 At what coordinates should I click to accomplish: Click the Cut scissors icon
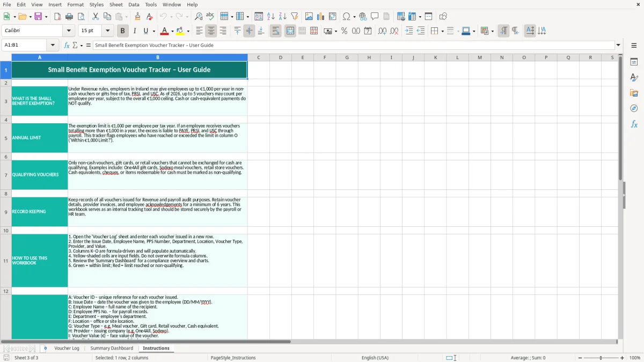point(96,17)
